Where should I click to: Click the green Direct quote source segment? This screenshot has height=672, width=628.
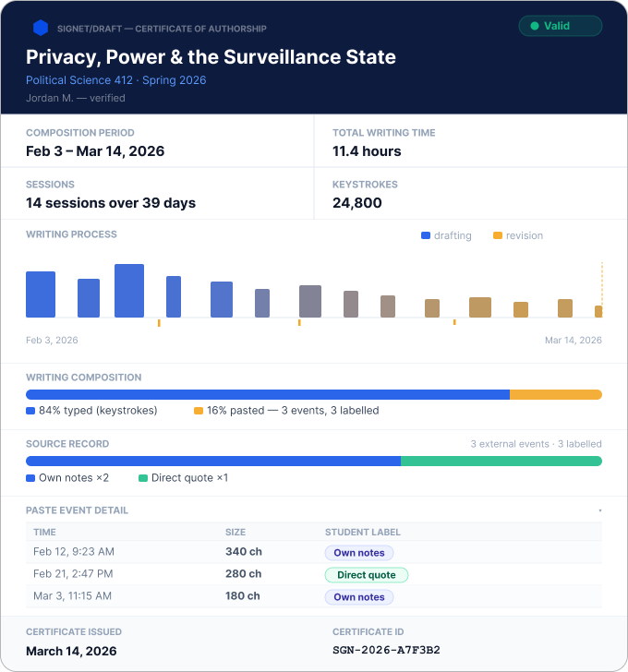click(501, 461)
